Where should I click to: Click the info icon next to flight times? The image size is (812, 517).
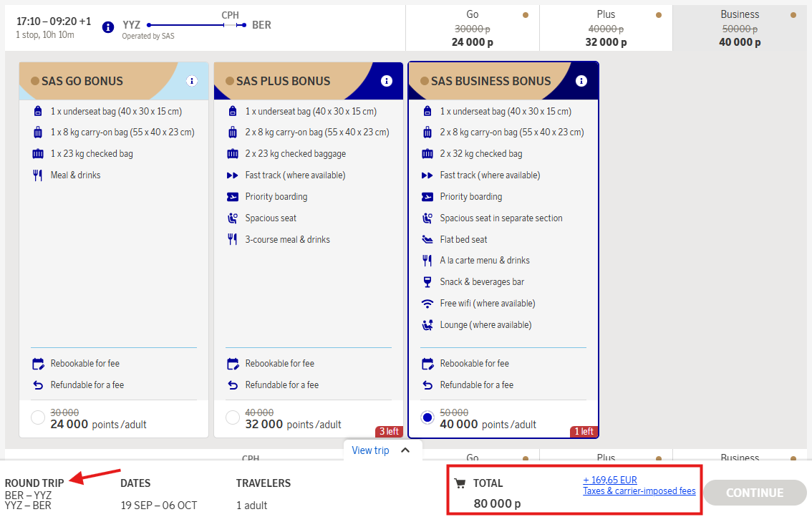coord(107,27)
